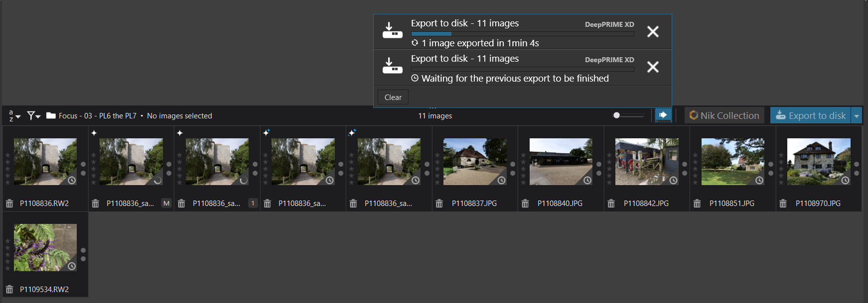Click the spinning icon beside '1 image exported'
The image size is (868, 303).
[415, 43]
